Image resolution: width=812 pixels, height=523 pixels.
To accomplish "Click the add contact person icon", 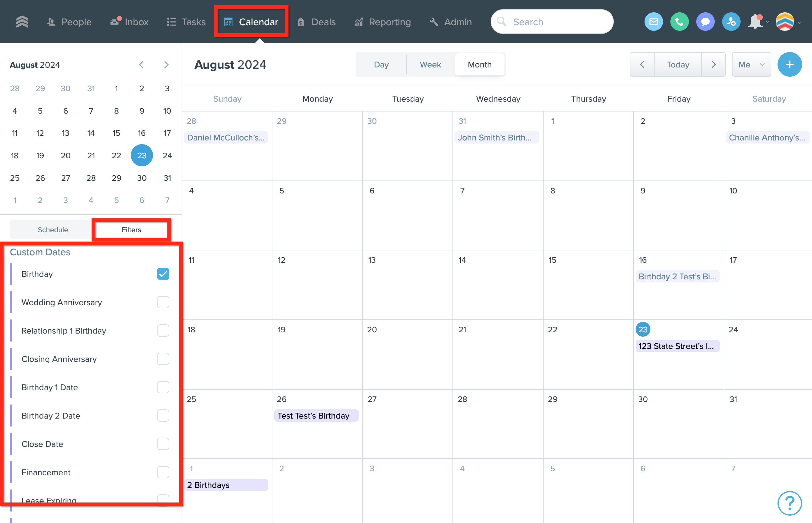I will (731, 22).
